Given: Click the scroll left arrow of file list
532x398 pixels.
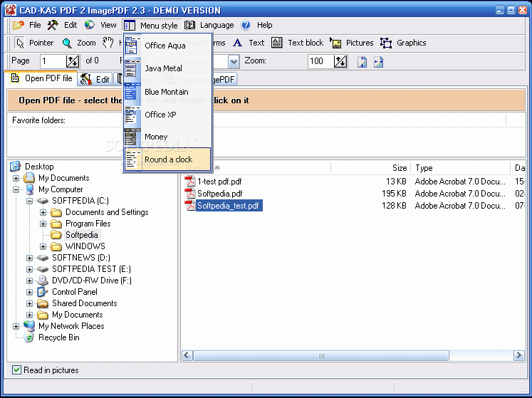Looking at the screenshot, I should coord(187,355).
